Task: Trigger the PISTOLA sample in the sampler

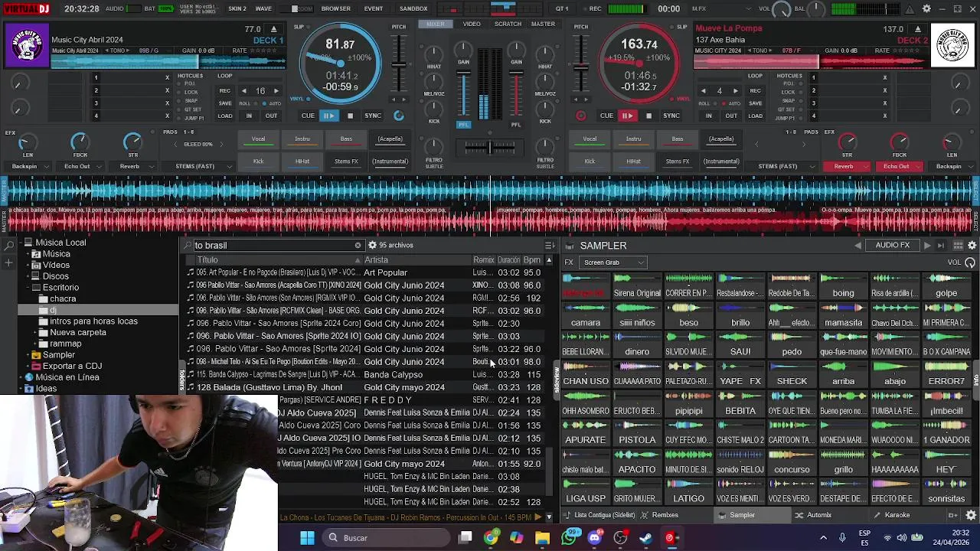Action: coord(637,434)
